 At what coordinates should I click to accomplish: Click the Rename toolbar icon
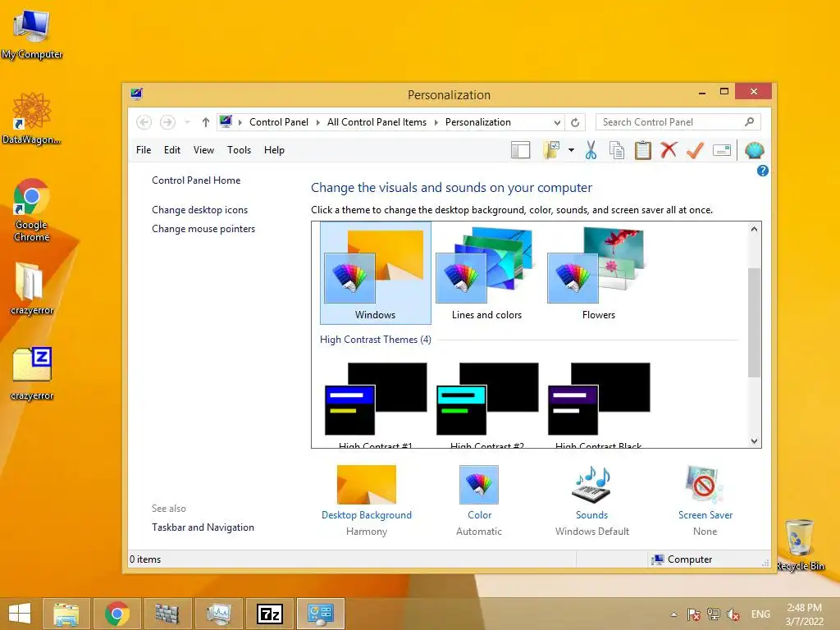pos(722,151)
